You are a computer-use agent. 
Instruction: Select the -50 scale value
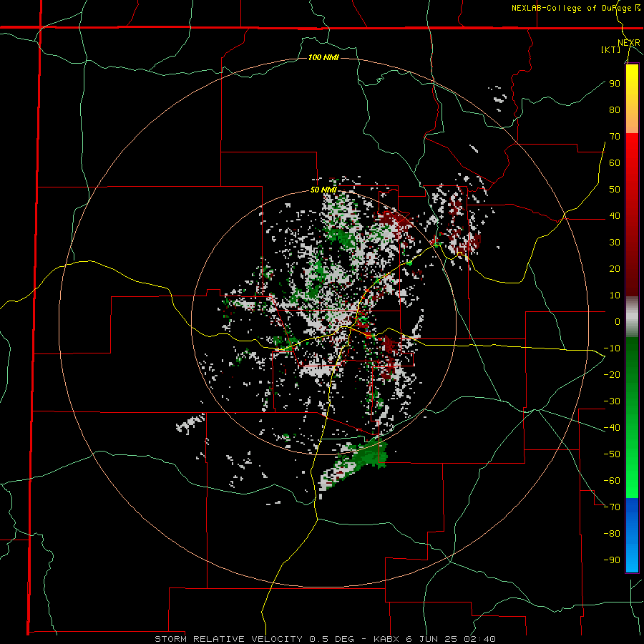coord(612,454)
